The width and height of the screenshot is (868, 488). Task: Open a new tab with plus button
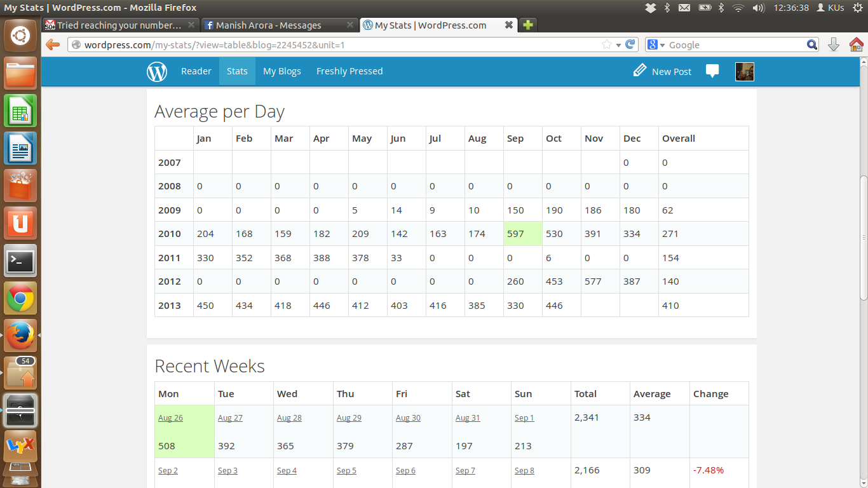[x=528, y=25]
